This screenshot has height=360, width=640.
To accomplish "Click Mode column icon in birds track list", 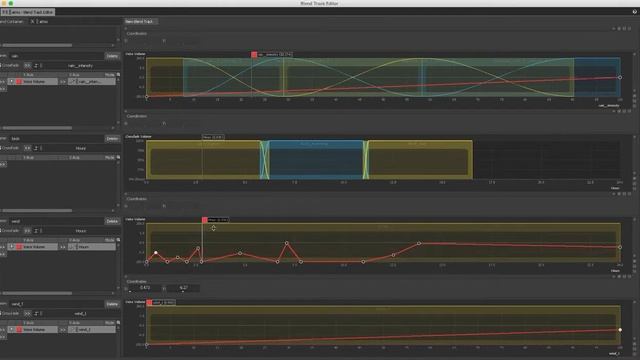I will point(118,157).
